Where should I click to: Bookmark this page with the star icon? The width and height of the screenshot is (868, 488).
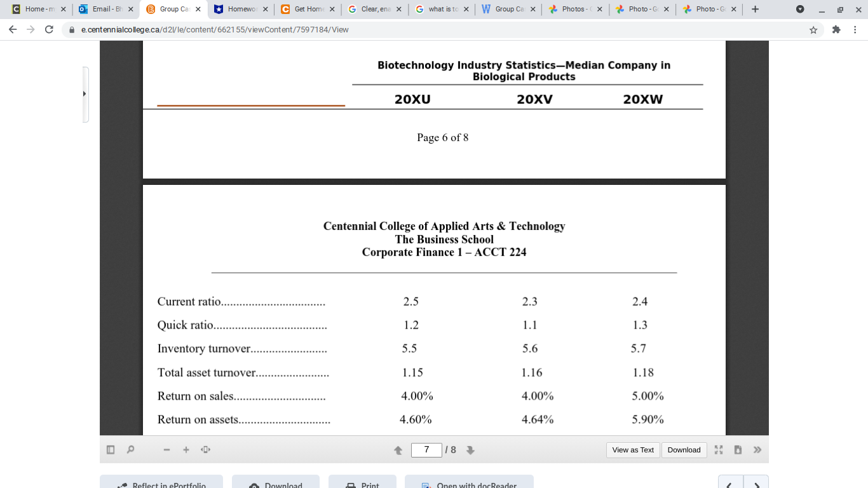coord(813,29)
